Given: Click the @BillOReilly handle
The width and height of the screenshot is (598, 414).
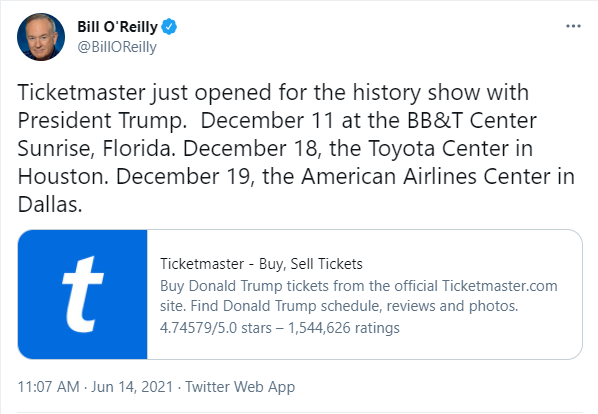Looking at the screenshot, I should pyautogui.click(x=117, y=47).
